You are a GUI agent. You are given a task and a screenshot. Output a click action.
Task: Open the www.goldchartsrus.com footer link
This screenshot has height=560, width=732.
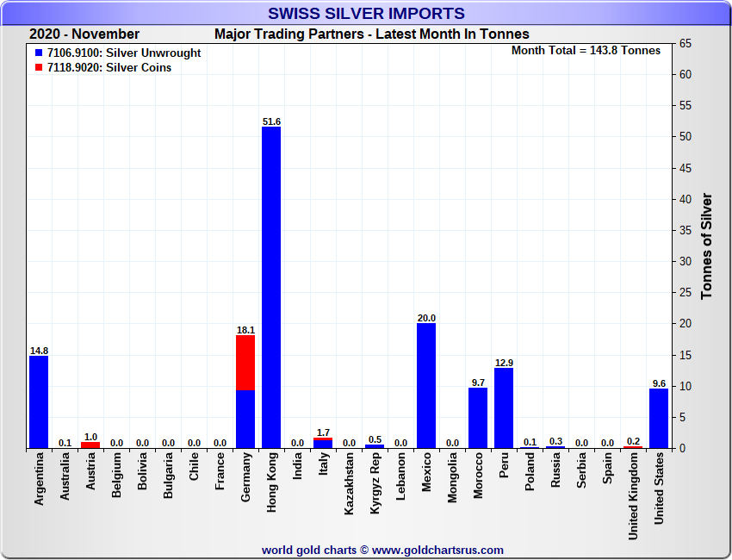click(437, 551)
